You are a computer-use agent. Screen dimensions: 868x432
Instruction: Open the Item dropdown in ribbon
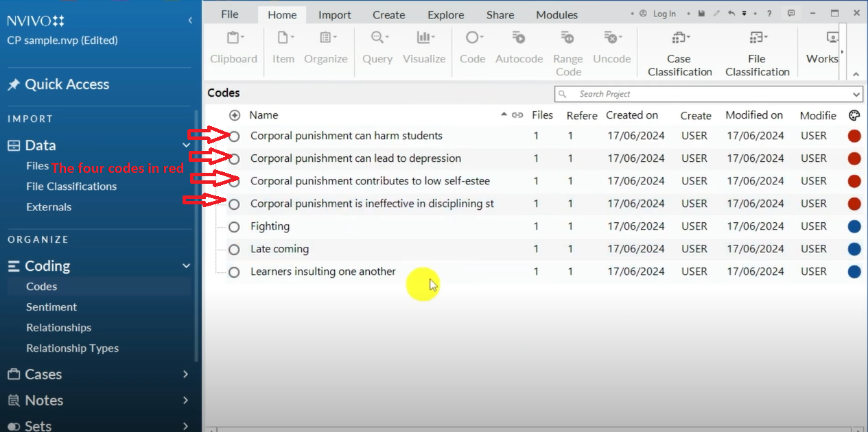coord(283,47)
